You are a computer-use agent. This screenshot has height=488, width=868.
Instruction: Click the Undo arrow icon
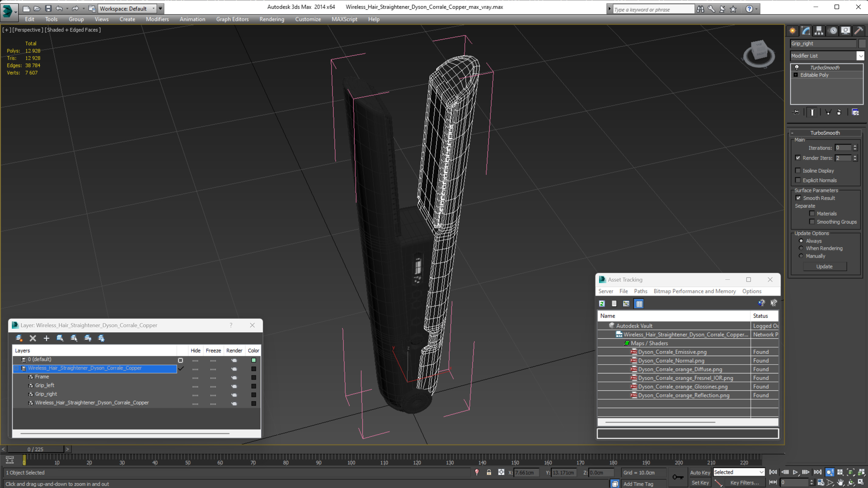click(59, 9)
